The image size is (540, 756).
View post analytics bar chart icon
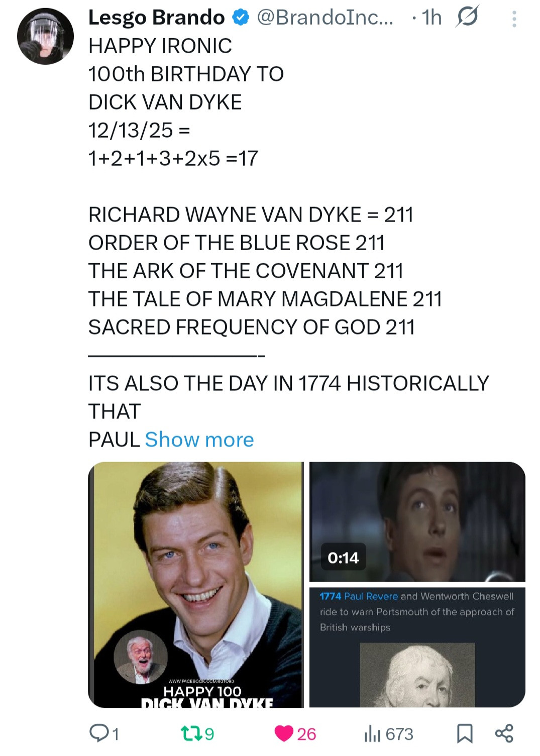(x=372, y=734)
